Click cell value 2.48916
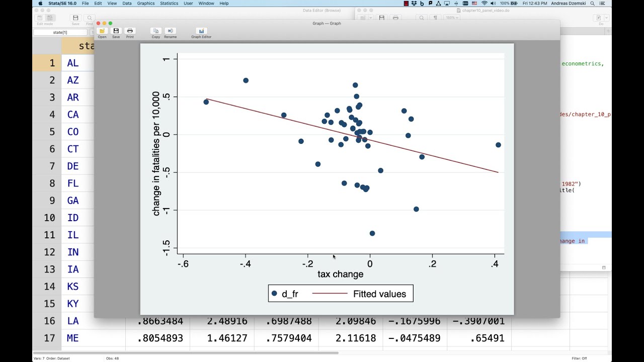Screen dimensions: 644x362 pos(222,321)
